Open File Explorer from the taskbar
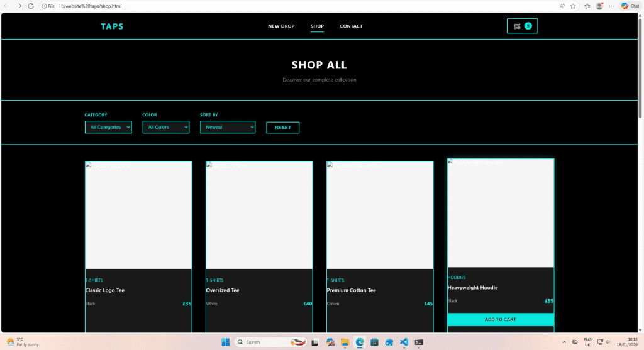Viewport: 644px width, 350px height. tap(345, 342)
